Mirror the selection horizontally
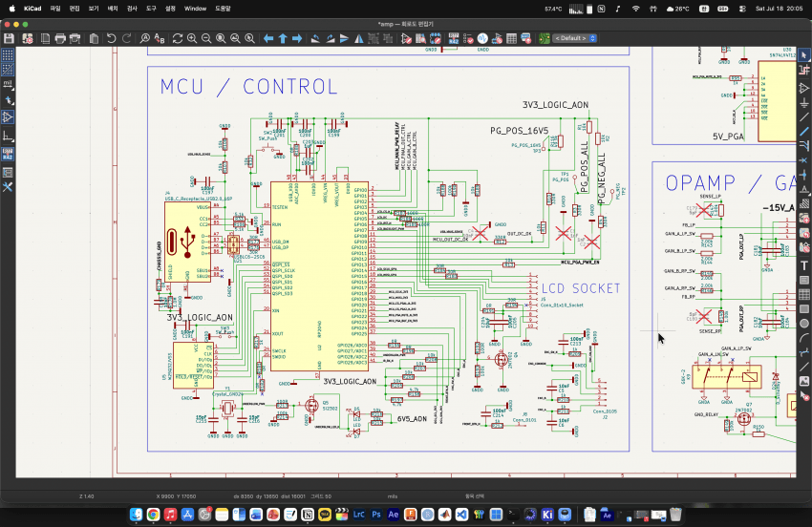812x527 pixels. click(x=359, y=38)
